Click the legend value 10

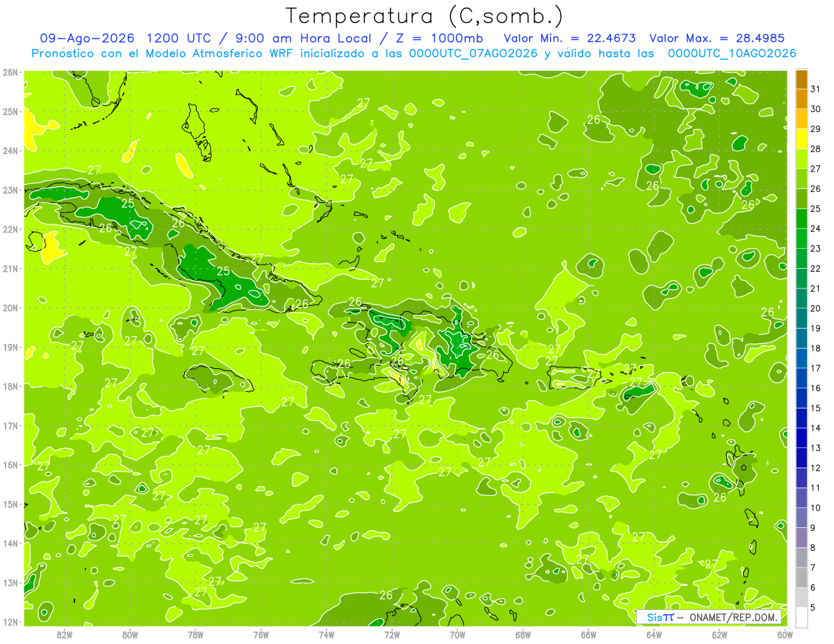(816, 507)
